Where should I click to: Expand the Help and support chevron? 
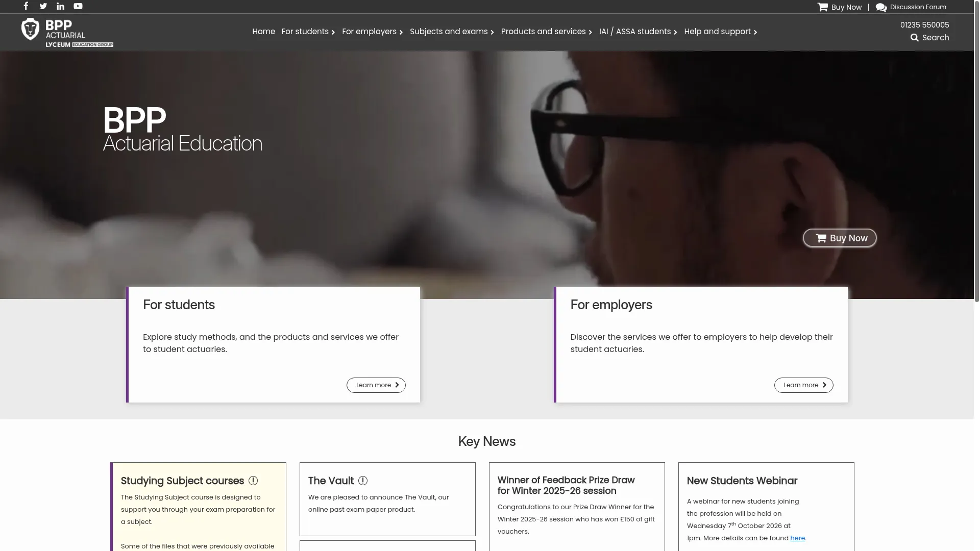coord(755,32)
